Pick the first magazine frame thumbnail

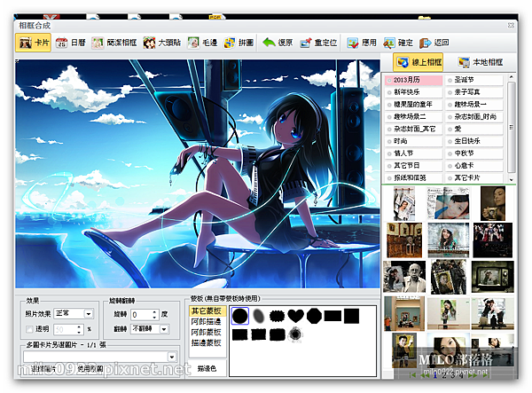404,204
